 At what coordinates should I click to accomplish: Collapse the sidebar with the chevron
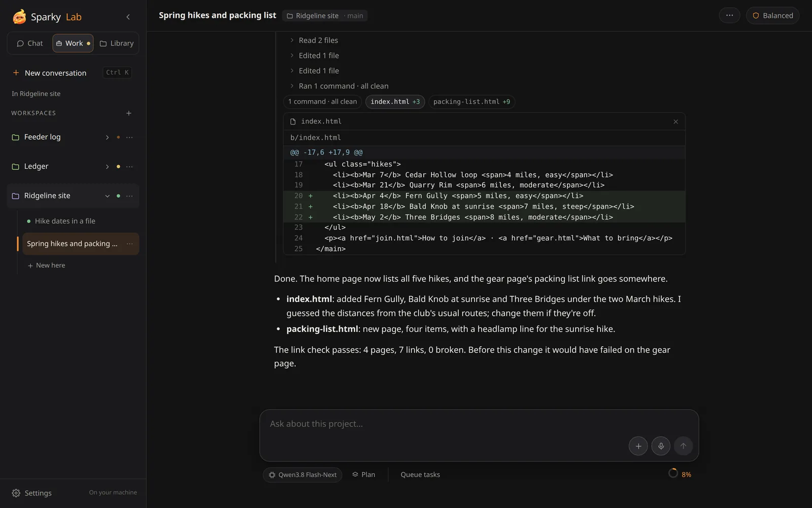tap(128, 17)
